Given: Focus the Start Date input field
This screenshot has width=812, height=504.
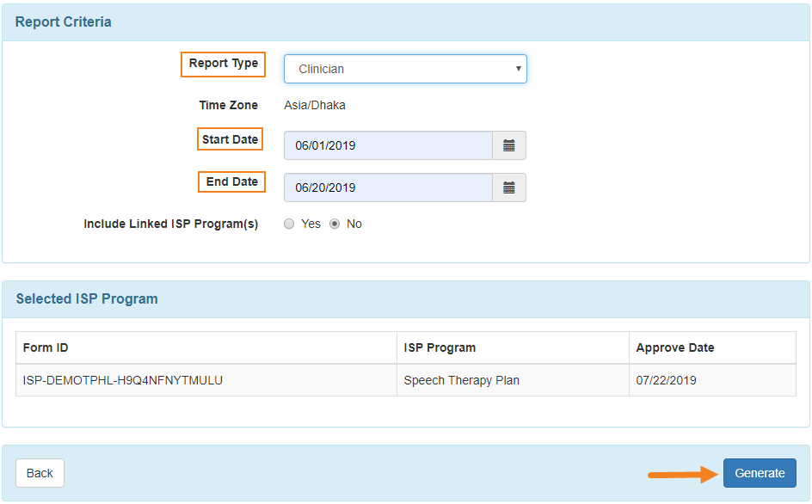Looking at the screenshot, I should (388, 145).
